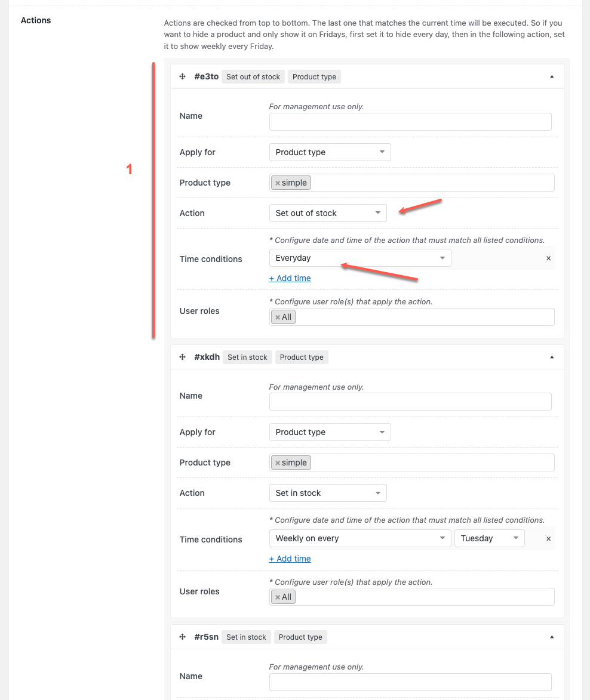The width and height of the screenshot is (590, 700).
Task: Remove 'All' tag in #xkdh User roles
Action: (278, 597)
